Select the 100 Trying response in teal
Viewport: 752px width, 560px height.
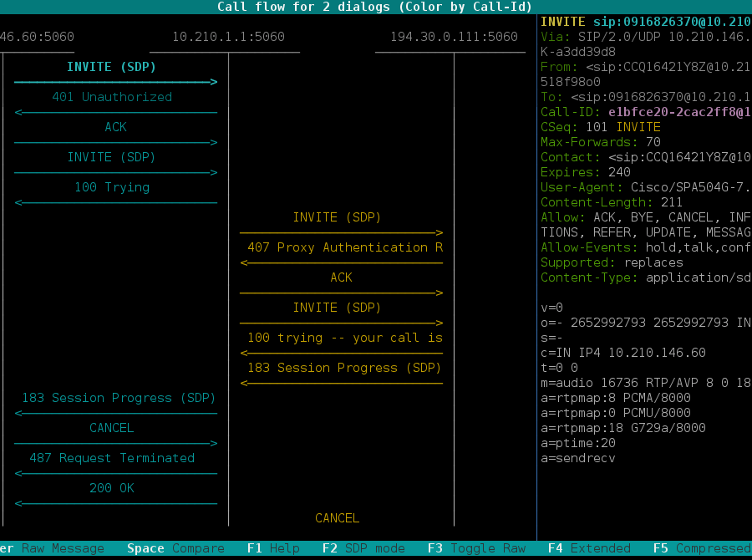coord(112,187)
